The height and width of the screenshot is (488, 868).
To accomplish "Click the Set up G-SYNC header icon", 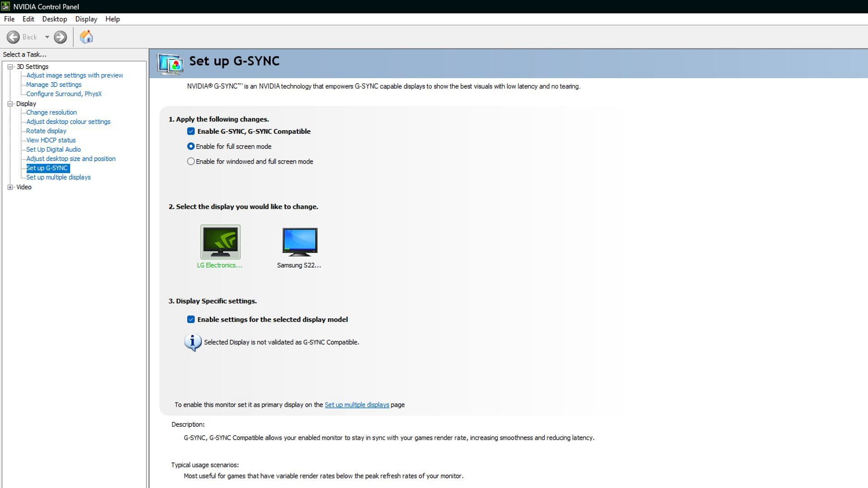I will tap(170, 63).
